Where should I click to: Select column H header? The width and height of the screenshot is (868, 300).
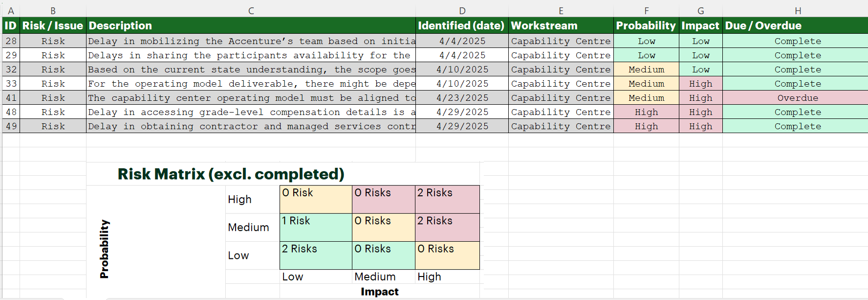tap(798, 10)
